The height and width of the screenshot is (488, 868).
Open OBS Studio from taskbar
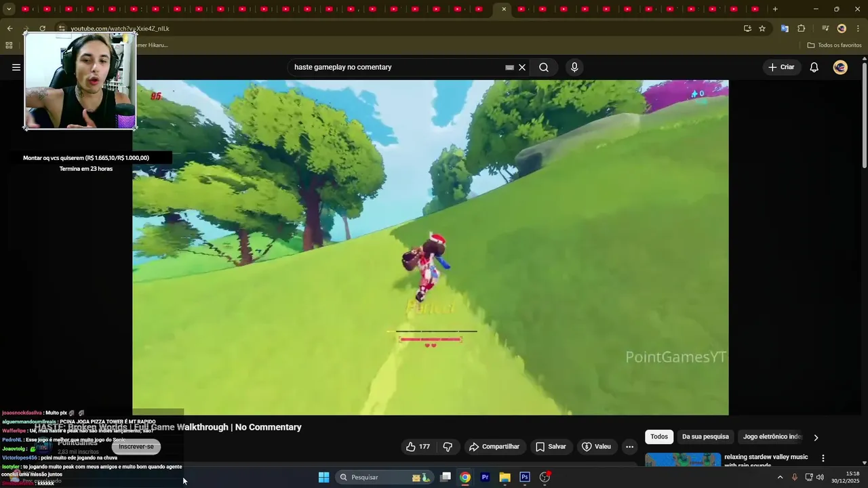pyautogui.click(x=545, y=477)
